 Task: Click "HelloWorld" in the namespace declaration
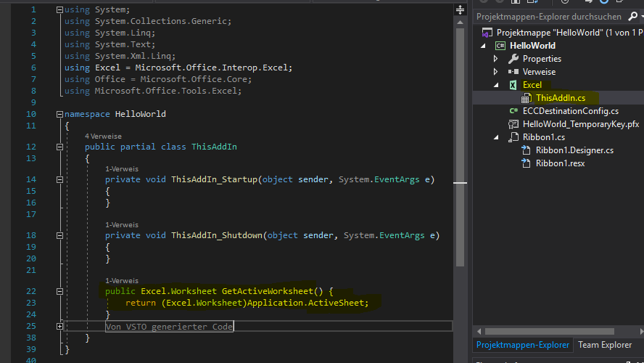(x=141, y=114)
